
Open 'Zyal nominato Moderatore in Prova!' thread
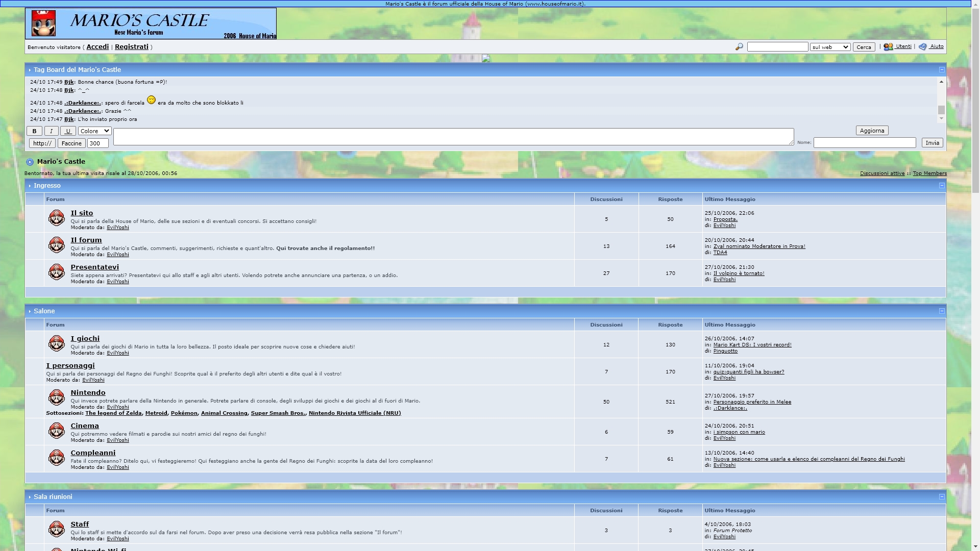(x=759, y=246)
